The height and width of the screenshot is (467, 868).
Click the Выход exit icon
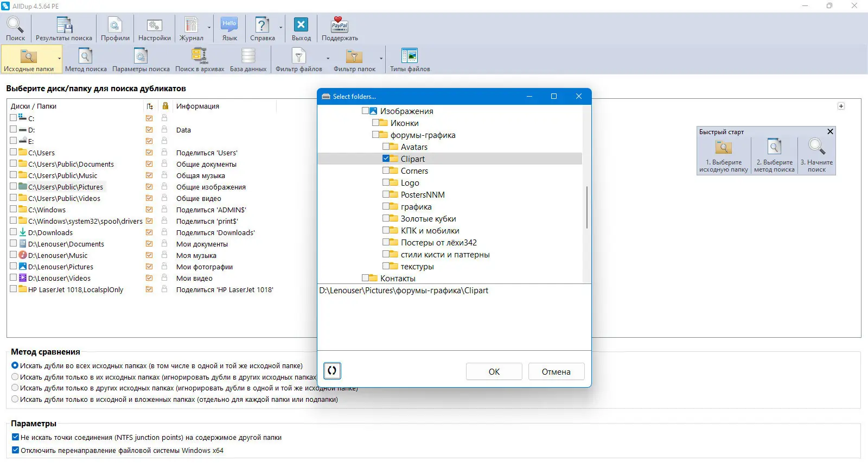301,29
